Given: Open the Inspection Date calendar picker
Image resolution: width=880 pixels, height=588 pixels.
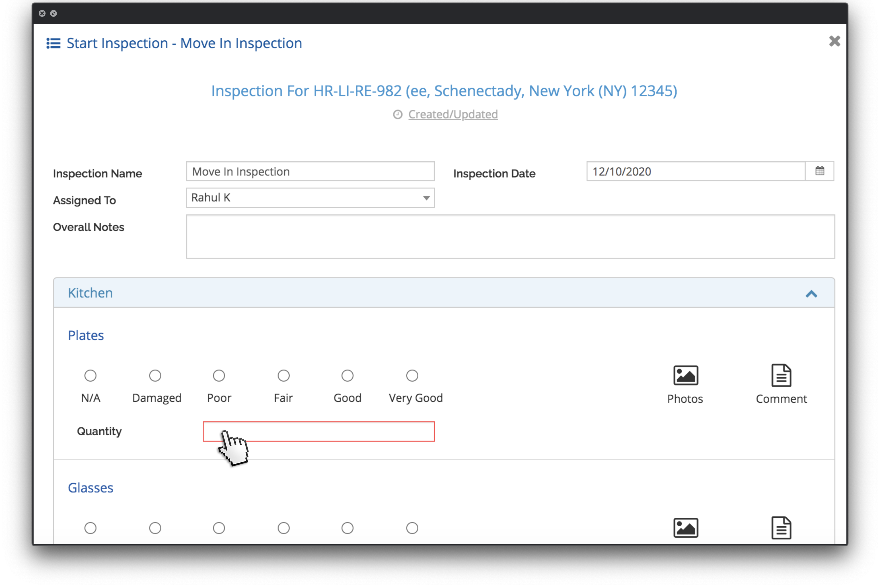Looking at the screenshot, I should (x=820, y=171).
